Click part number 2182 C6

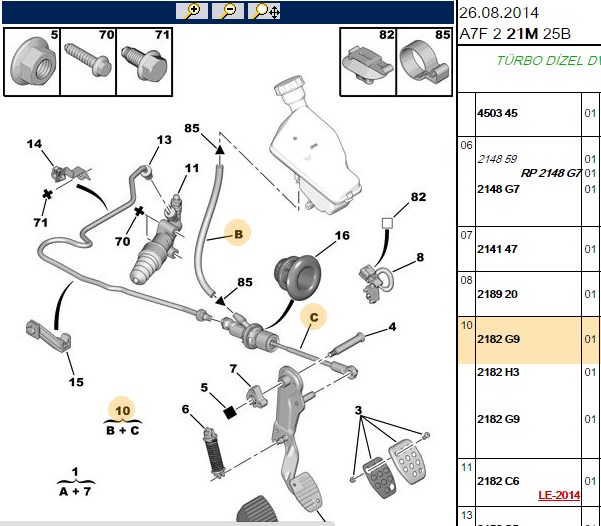[x=498, y=481]
